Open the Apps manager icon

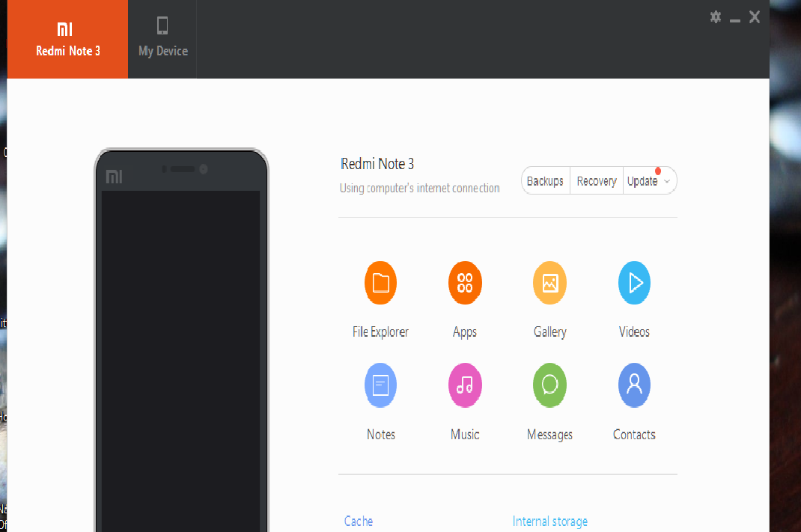point(465,283)
